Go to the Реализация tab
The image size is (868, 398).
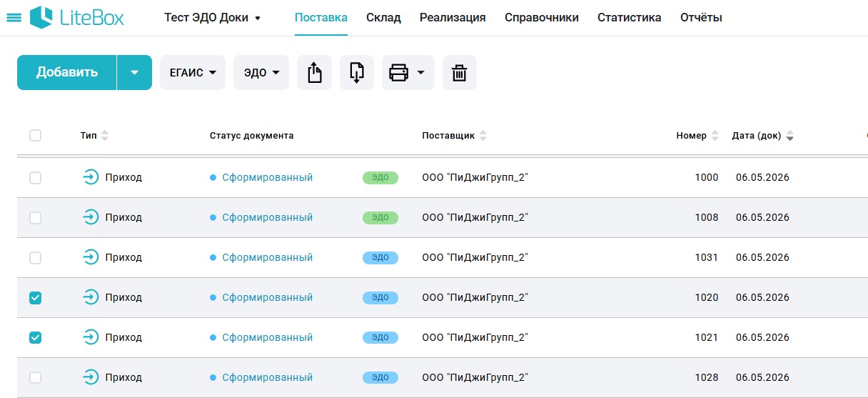click(453, 17)
